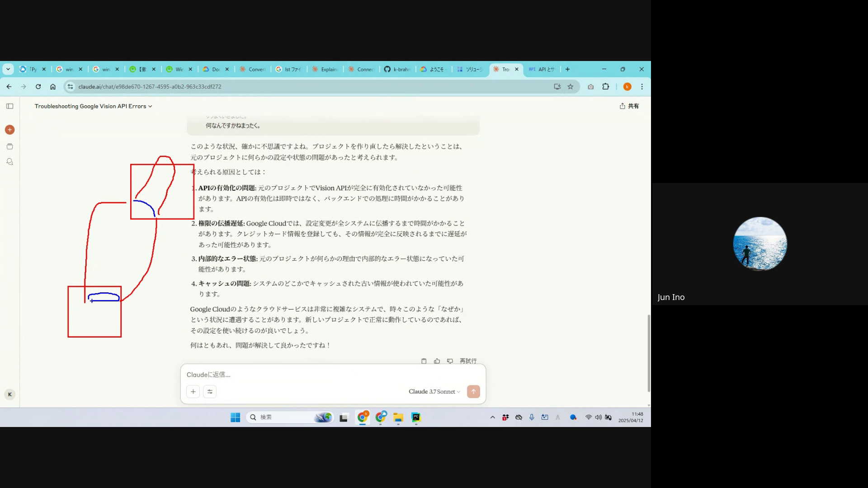The width and height of the screenshot is (868, 488).
Task: Open the search and tools settings icon
Action: coord(210,392)
